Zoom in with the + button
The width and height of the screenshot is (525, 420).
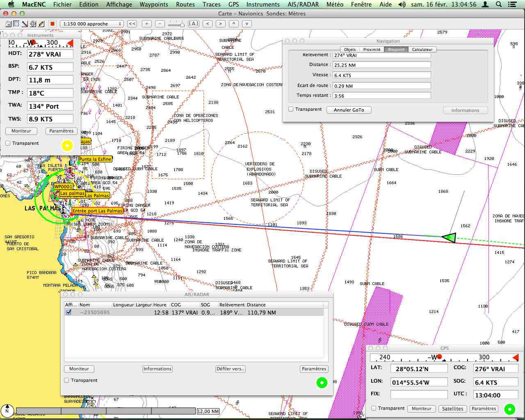click(x=147, y=24)
